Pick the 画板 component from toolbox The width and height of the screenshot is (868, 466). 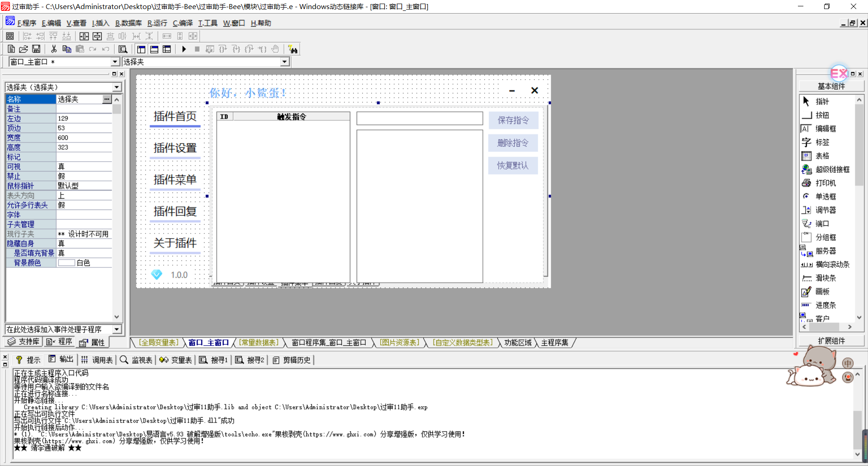tap(822, 292)
